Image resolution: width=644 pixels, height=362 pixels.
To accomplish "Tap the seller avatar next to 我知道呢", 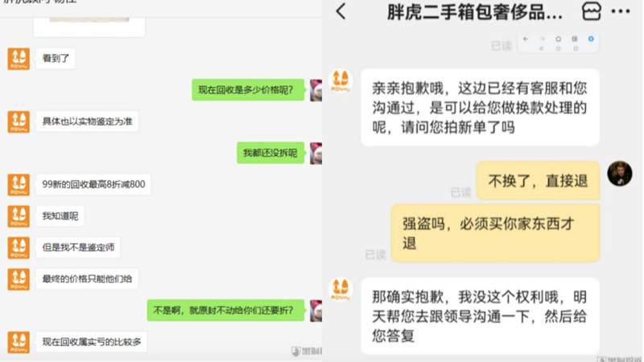I will [x=19, y=216].
